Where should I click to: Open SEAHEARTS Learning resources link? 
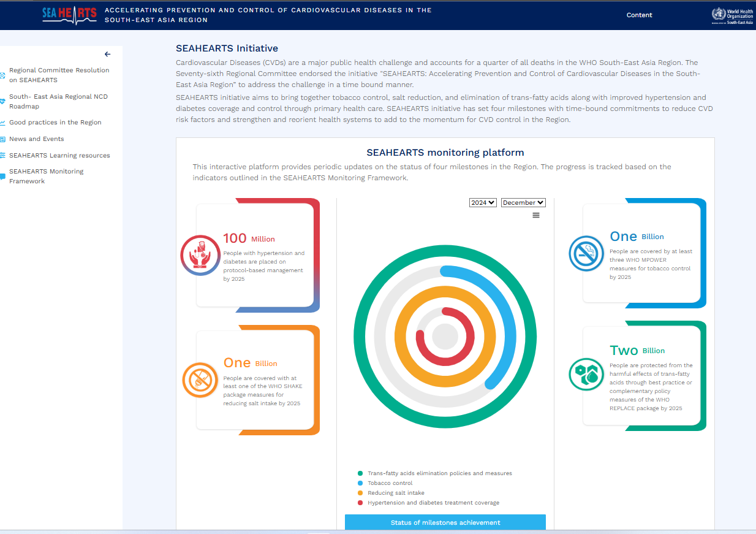click(59, 156)
